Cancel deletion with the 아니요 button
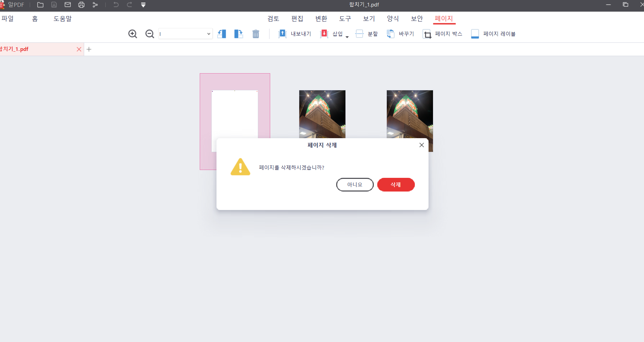Screen dimensions: 644x342 (x=355, y=185)
